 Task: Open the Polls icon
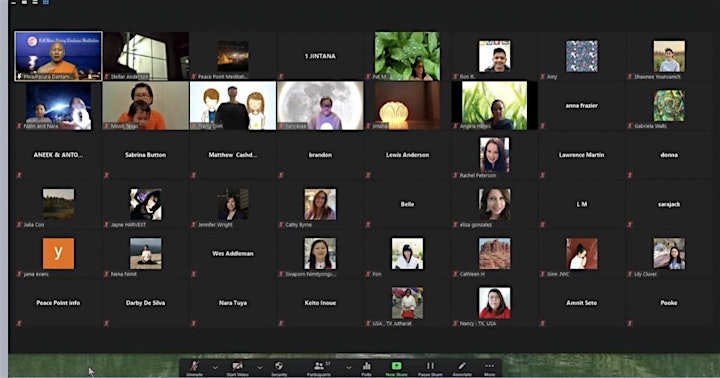[366, 368]
